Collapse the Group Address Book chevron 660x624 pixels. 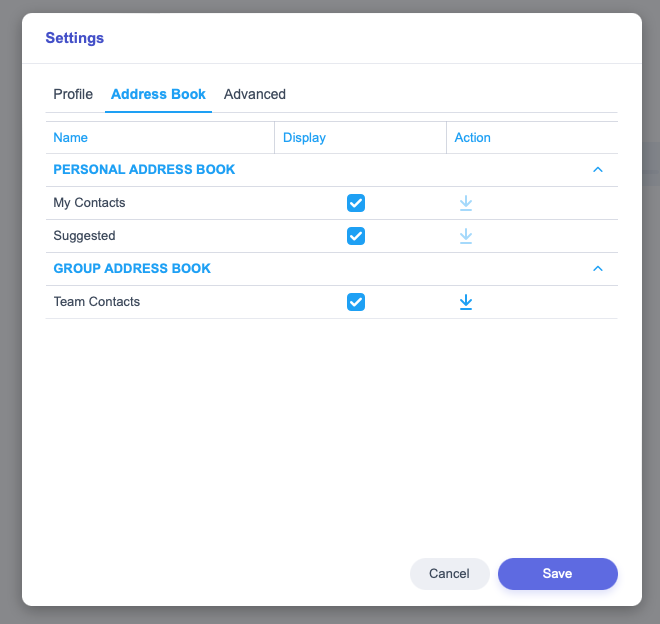point(598,269)
